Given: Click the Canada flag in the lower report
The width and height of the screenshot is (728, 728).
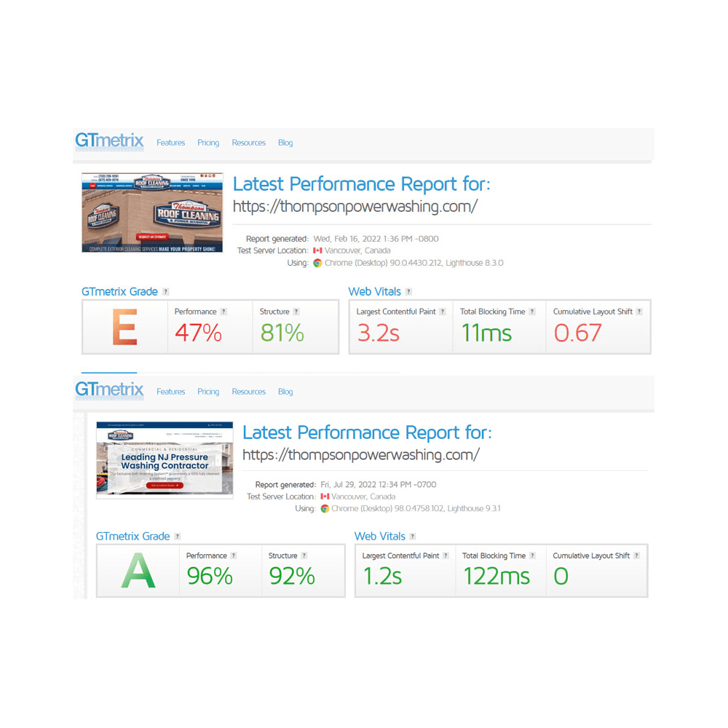Looking at the screenshot, I should (x=325, y=496).
